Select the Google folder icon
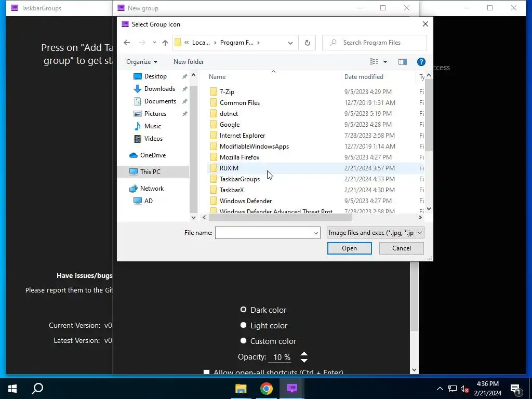Image resolution: width=532 pixels, height=399 pixels. tap(214, 125)
